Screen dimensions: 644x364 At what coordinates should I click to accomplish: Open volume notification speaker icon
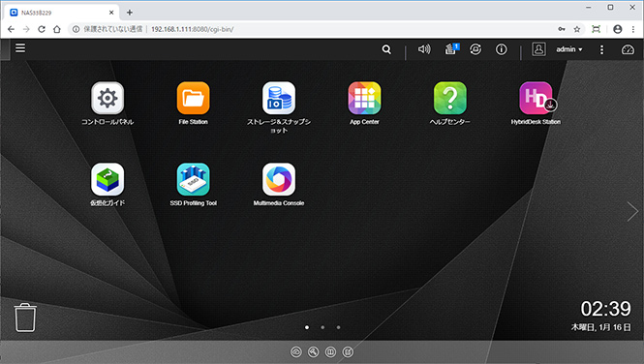424,49
